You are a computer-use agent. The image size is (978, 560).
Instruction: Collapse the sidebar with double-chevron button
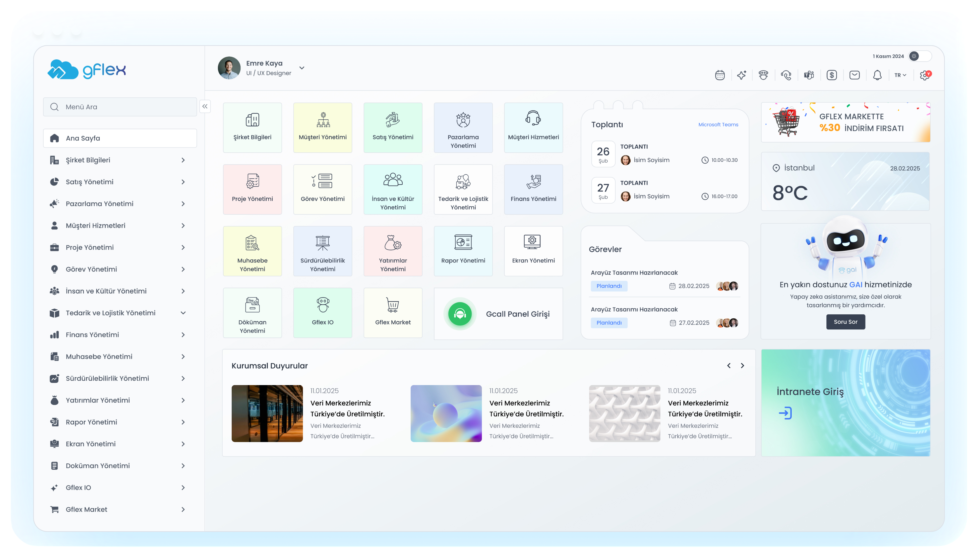205,107
